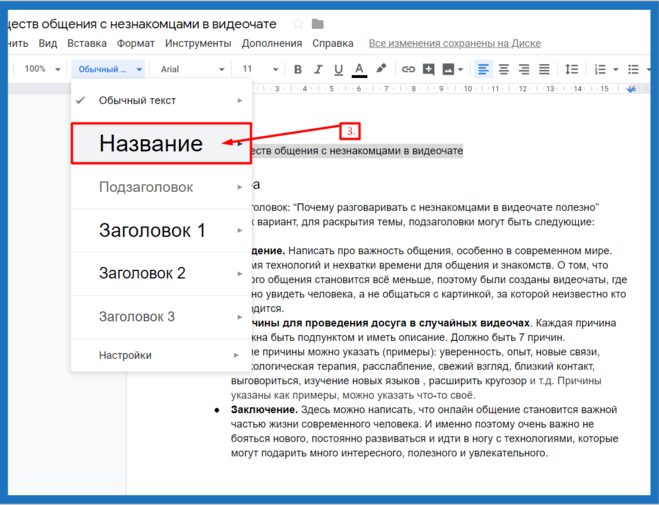Open the text color picker
The width and height of the screenshot is (659, 505).
click(359, 69)
